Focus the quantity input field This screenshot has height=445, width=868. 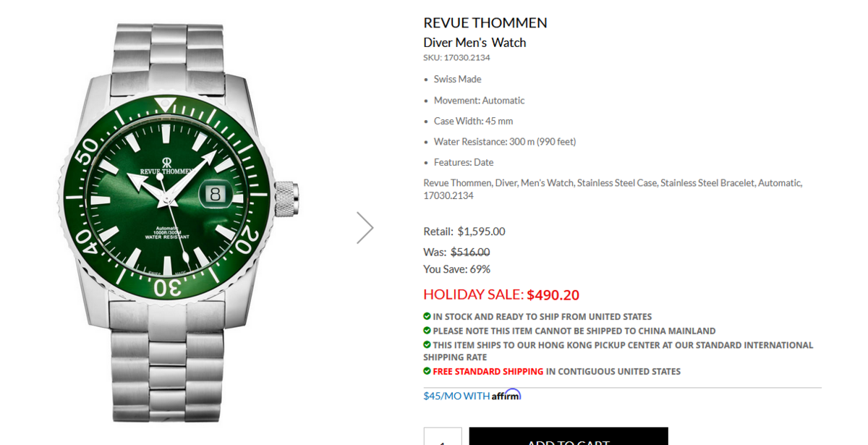(x=443, y=436)
